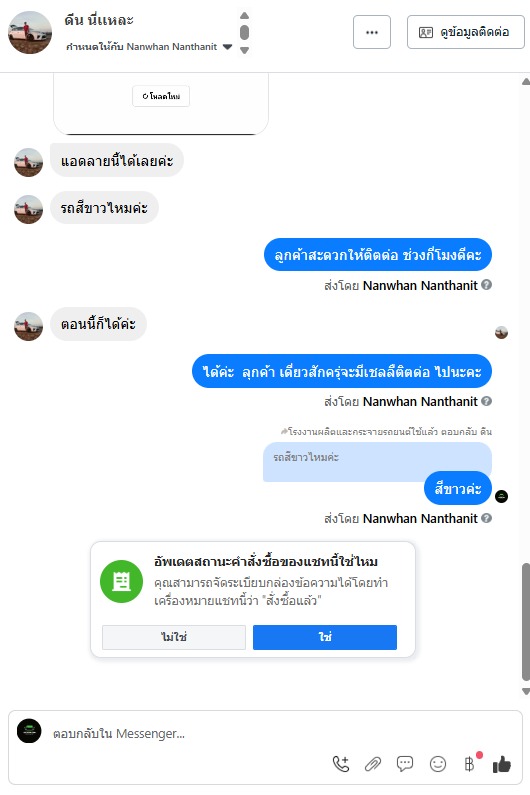
Task: Click the baht payment request icon
Action: (470, 764)
